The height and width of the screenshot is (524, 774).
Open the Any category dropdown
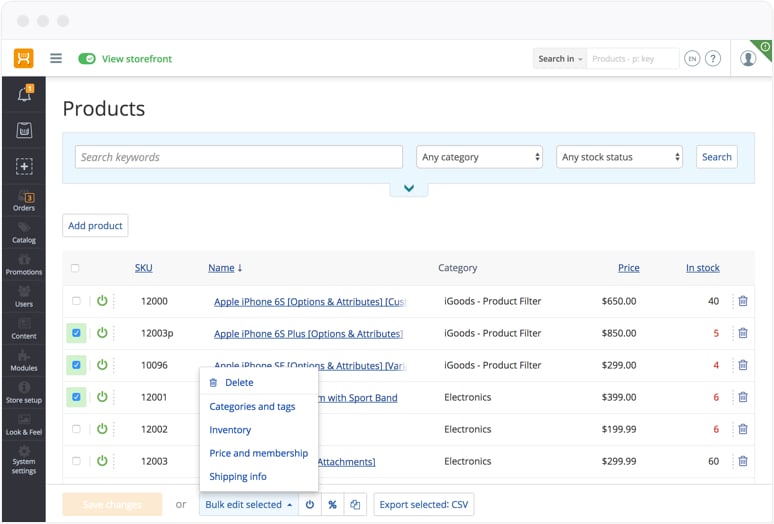click(480, 157)
